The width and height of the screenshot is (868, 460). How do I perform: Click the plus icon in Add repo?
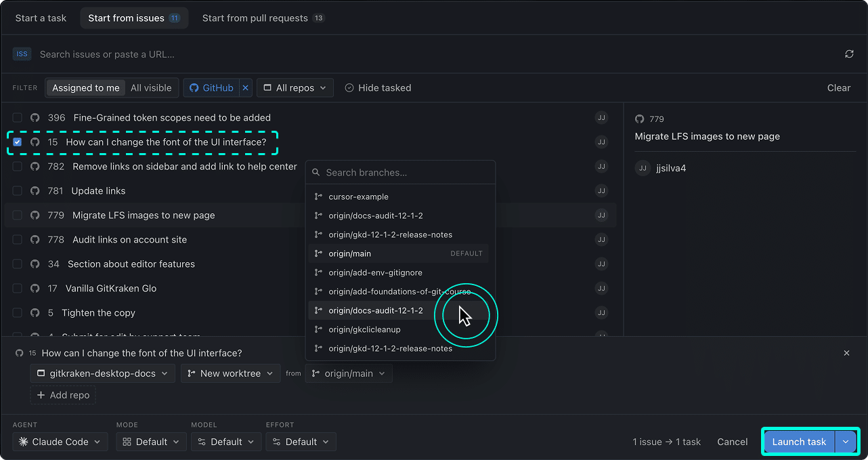coord(41,395)
